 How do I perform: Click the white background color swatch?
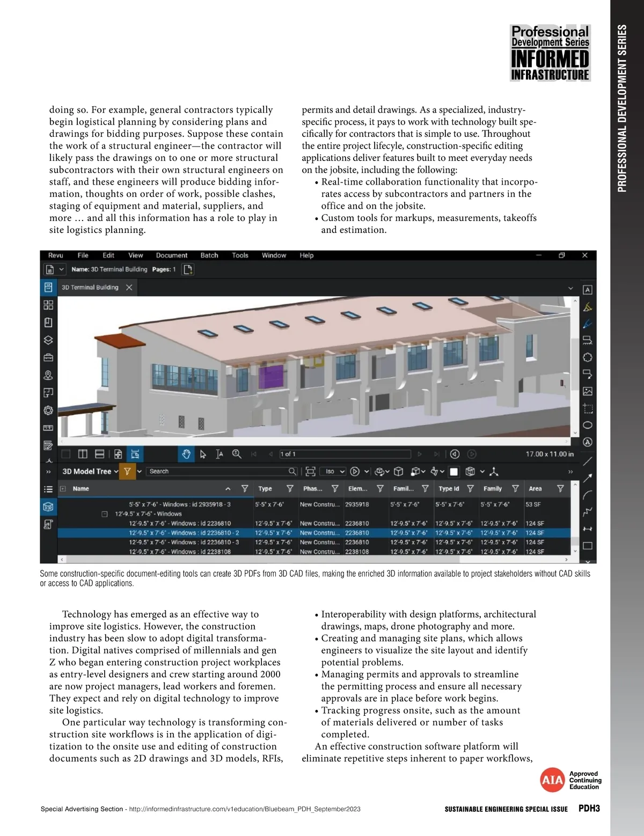[x=454, y=472]
